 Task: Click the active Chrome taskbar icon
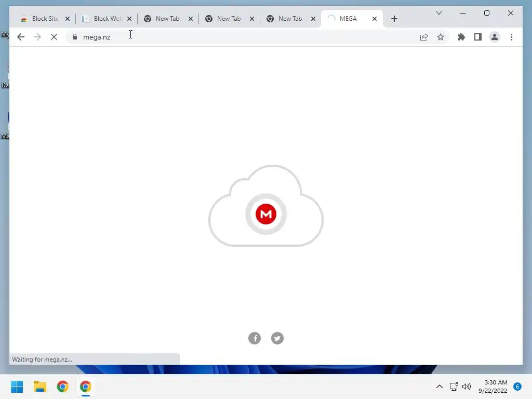[86, 387]
